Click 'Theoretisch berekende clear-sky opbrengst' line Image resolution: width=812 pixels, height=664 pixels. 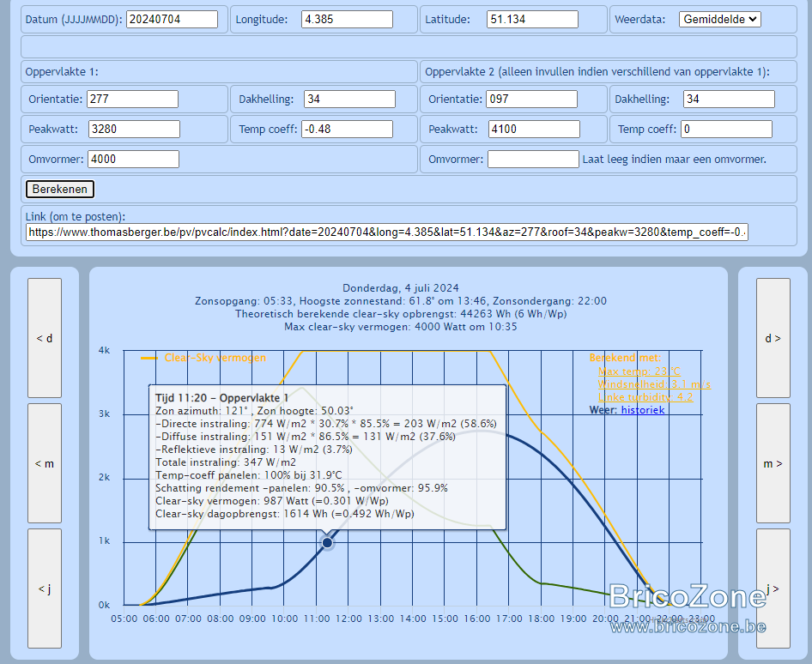click(x=401, y=314)
